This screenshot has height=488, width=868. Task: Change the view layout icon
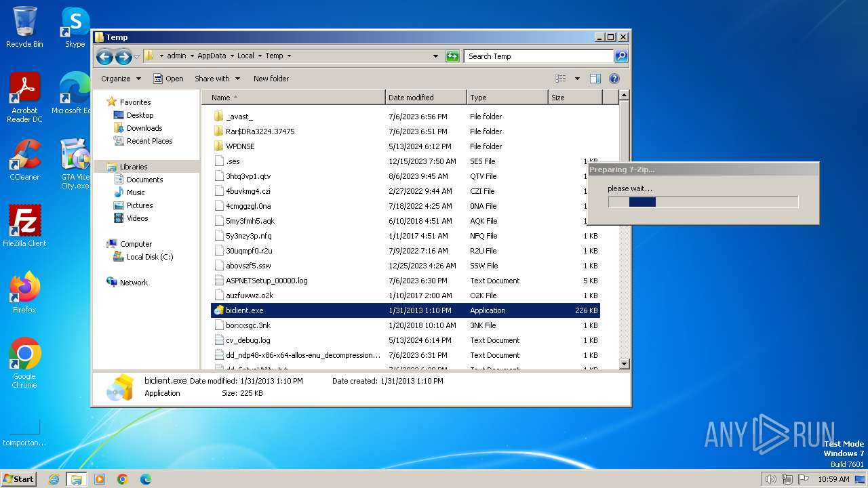pyautogui.click(x=561, y=79)
